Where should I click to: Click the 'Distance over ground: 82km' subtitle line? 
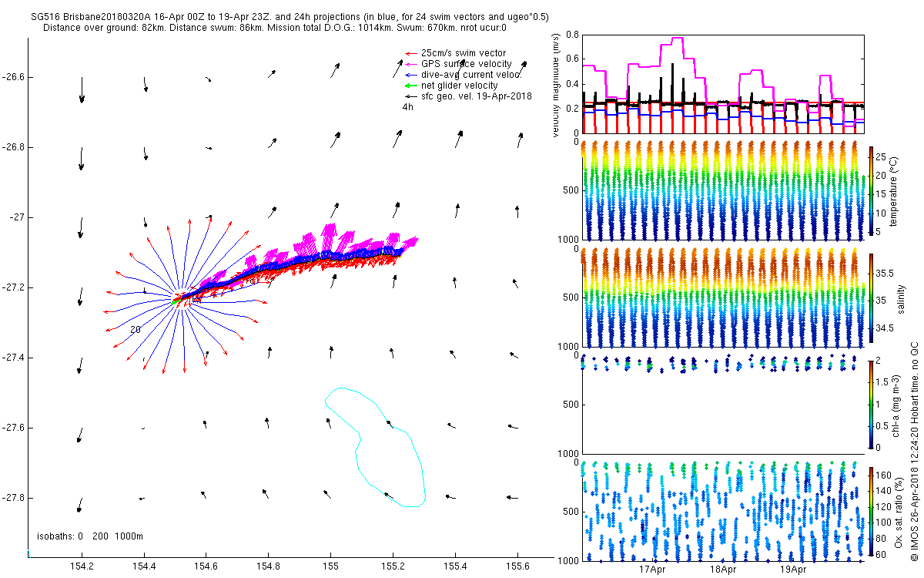(275, 28)
